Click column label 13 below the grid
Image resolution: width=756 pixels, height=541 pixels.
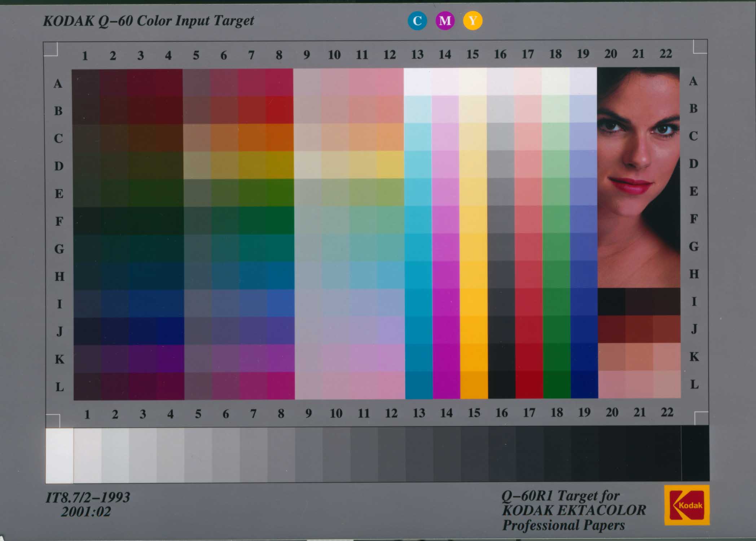click(419, 413)
